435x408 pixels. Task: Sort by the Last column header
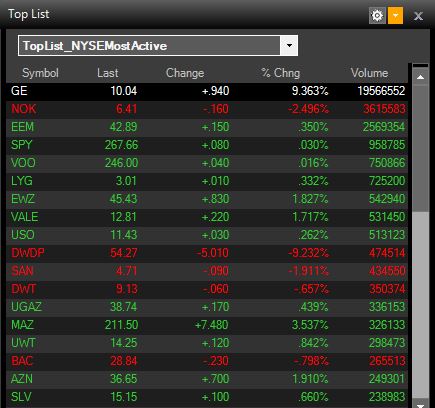[107, 73]
